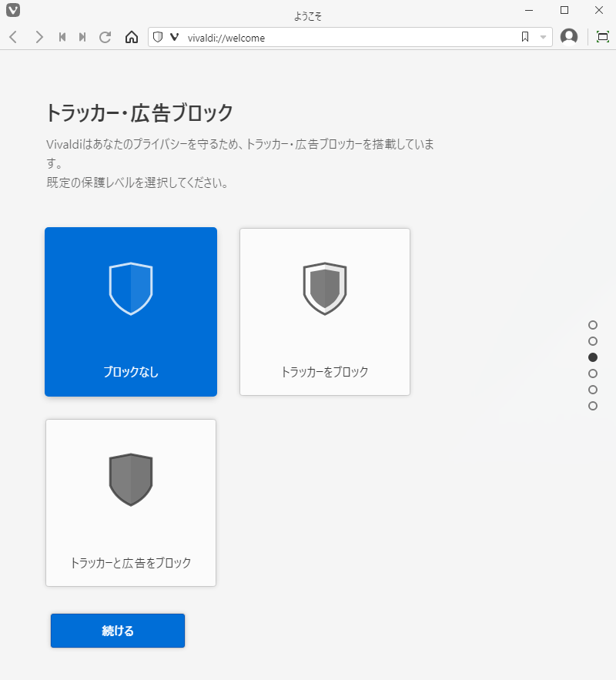
Task: Jump to the fourth page indicator dot
Action: (593, 373)
